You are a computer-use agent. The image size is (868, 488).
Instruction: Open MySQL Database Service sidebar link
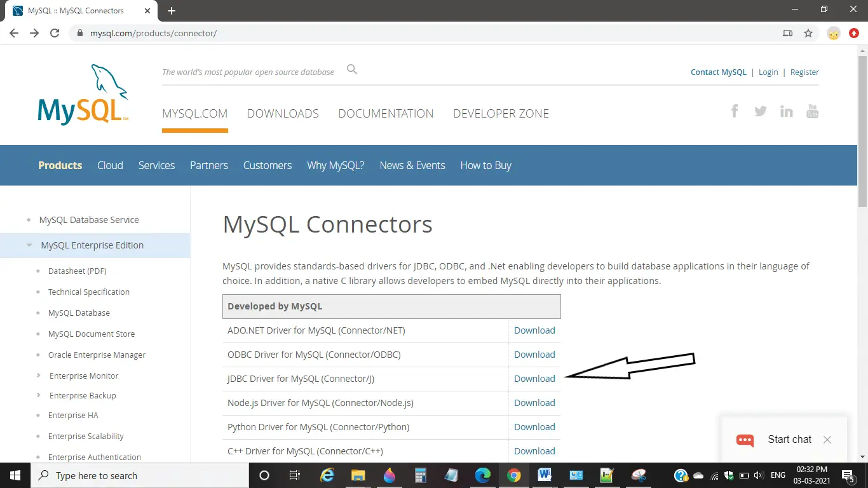(89, 220)
